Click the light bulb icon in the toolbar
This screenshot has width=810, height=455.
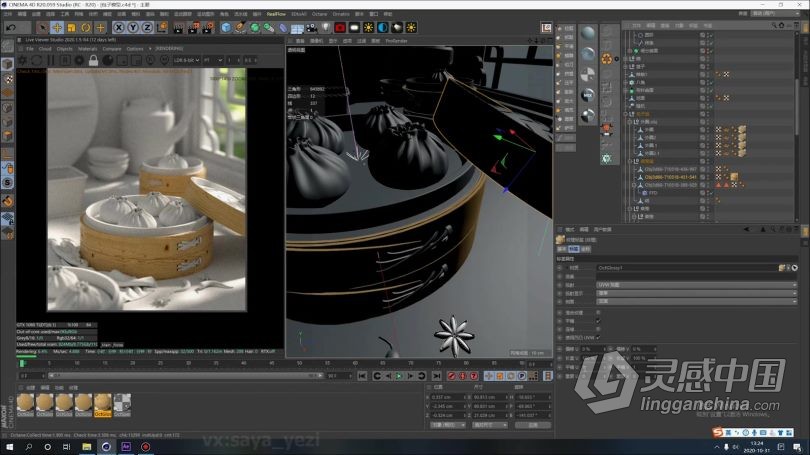326,27
